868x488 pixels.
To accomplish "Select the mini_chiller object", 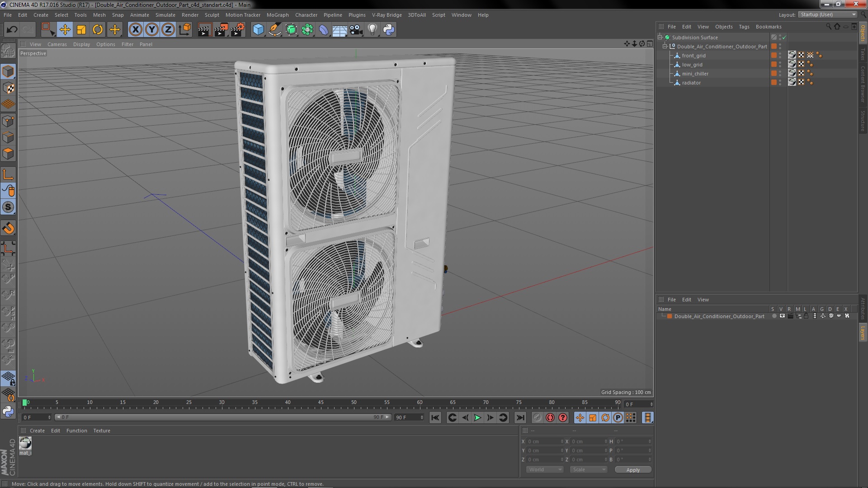I will [x=695, y=74].
